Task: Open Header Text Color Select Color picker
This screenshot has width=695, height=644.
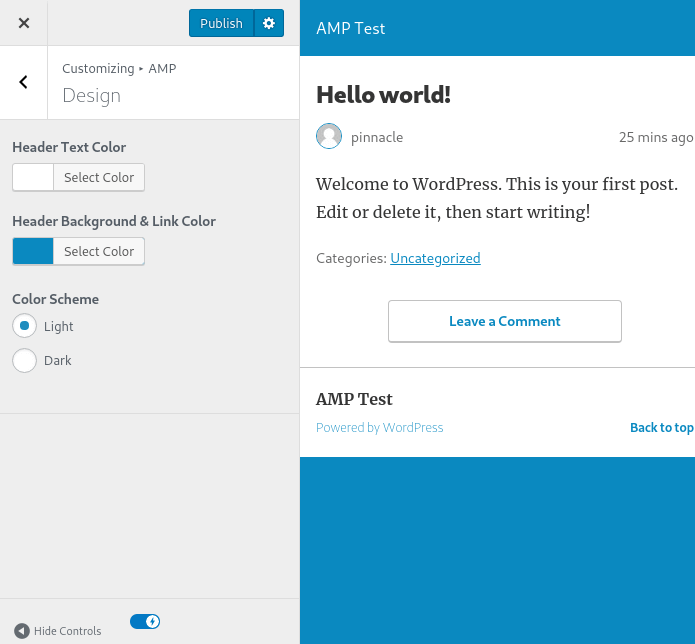Action: click(x=99, y=177)
